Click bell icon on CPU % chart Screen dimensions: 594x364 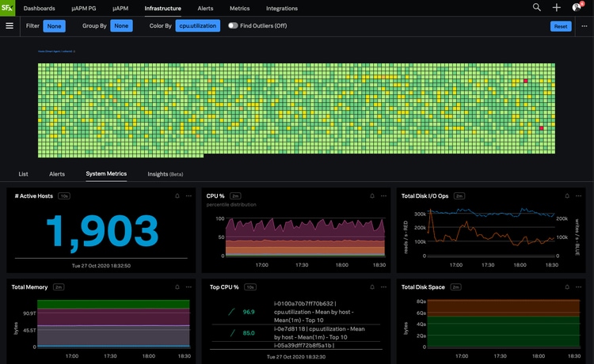coord(371,195)
